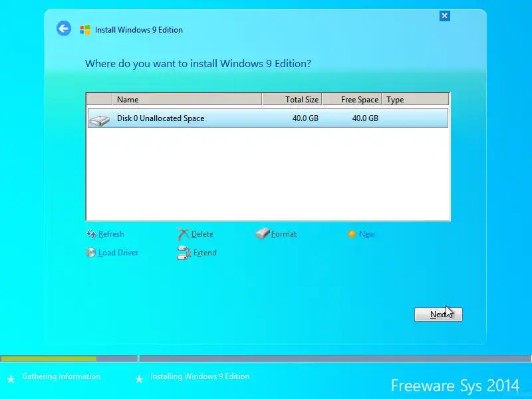Screen dimensions: 532x399
Task: Select Disk 0 Unallocated Space row
Action: 268,118
